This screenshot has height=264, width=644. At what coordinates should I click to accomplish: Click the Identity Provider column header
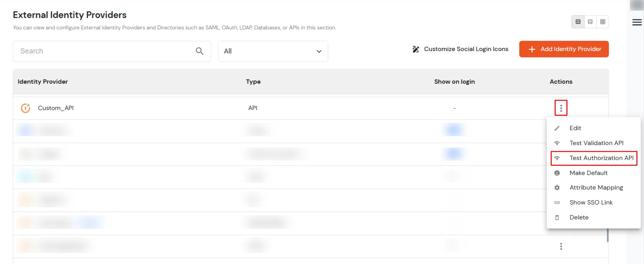[x=43, y=82]
